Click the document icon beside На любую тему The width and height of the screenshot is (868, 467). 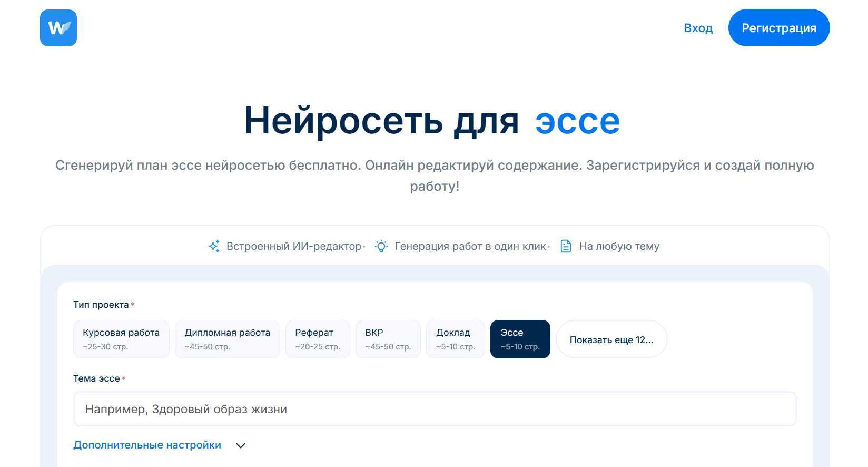(x=566, y=246)
